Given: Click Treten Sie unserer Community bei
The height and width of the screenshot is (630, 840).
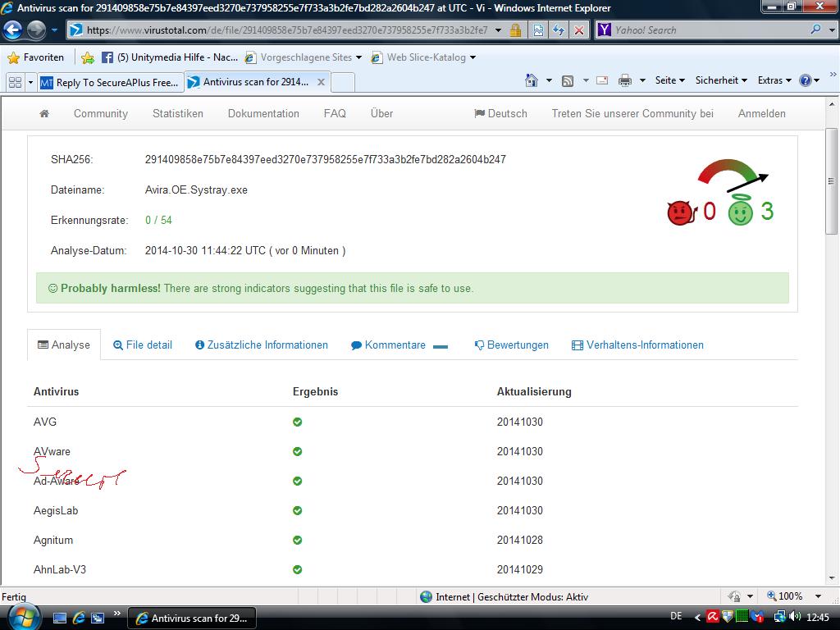Looking at the screenshot, I should tap(632, 113).
